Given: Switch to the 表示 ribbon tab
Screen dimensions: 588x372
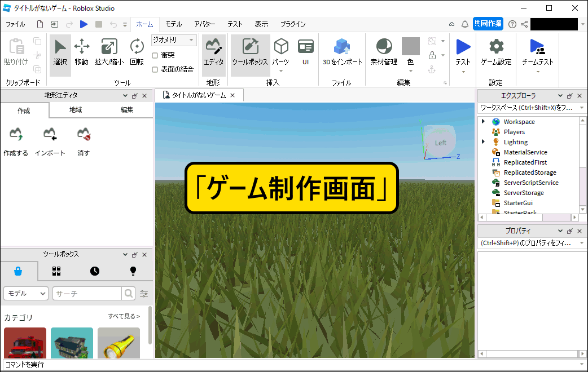Looking at the screenshot, I should 262,24.
